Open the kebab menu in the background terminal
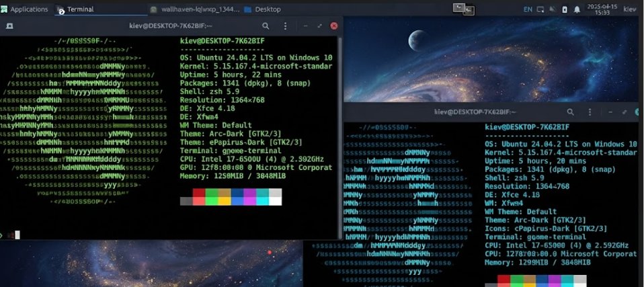The width and height of the screenshot is (644, 287). coord(590,112)
